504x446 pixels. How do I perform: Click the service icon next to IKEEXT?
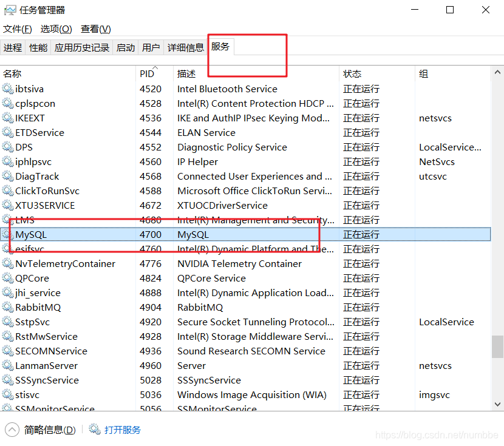(x=8, y=118)
